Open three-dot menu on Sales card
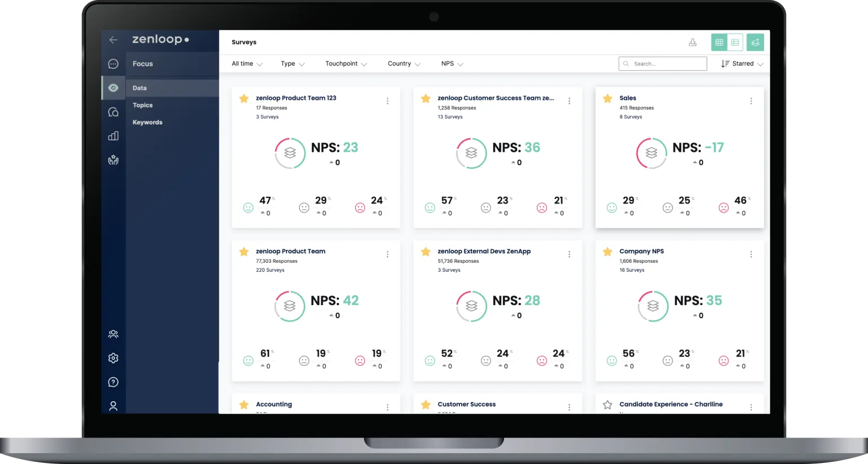 (751, 101)
